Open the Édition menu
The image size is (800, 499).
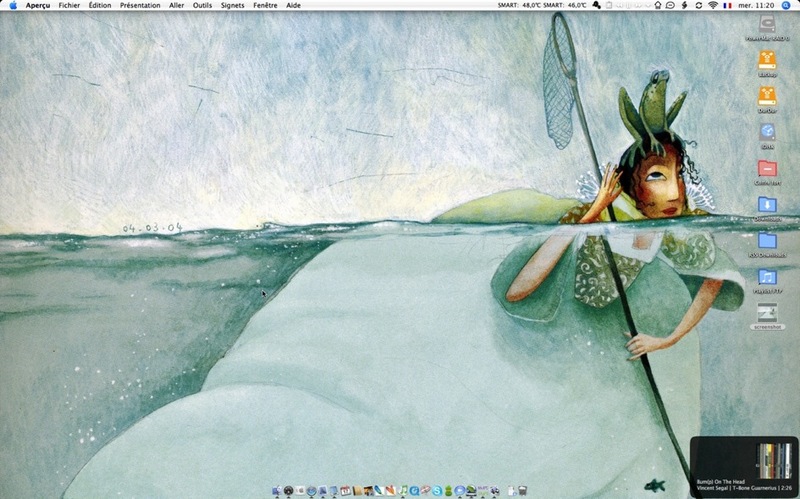[x=99, y=6]
